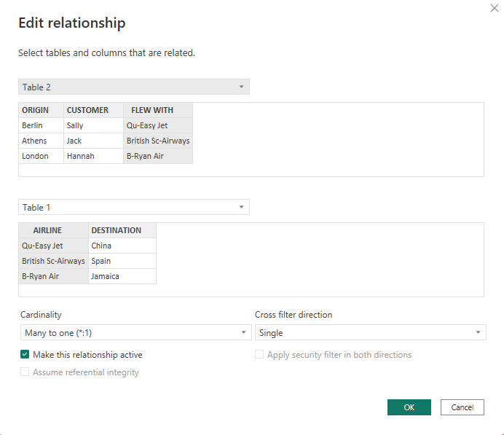
Task: Select the ORIGIN column header
Action: point(36,110)
